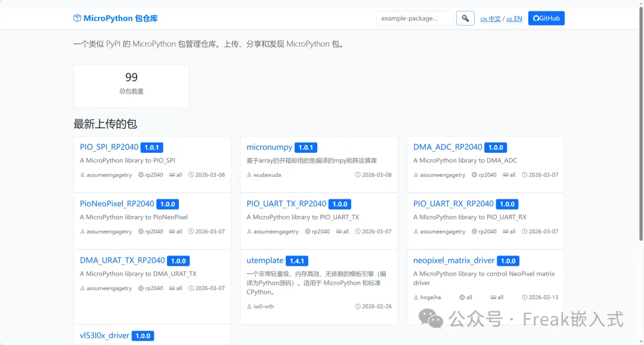Click the chip icon in PIO_UART_RX_RP2040 card
Screen dimensions: 644x345
click(475, 232)
